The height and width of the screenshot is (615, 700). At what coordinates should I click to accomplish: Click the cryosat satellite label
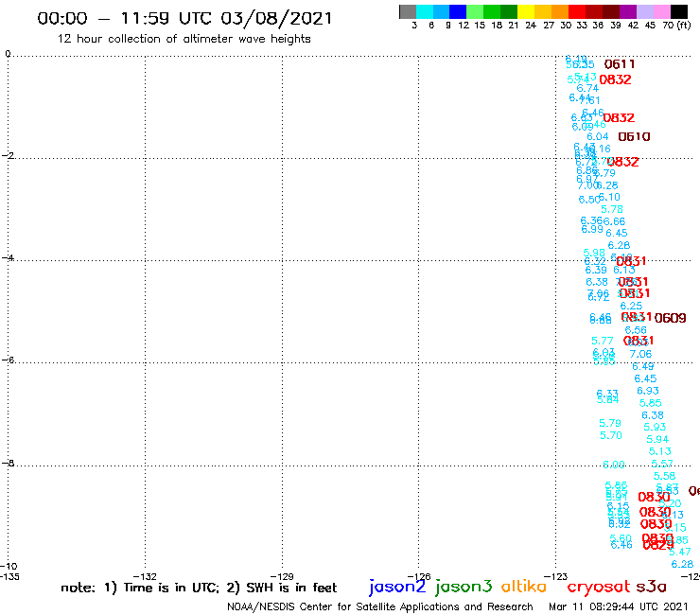coord(598,587)
